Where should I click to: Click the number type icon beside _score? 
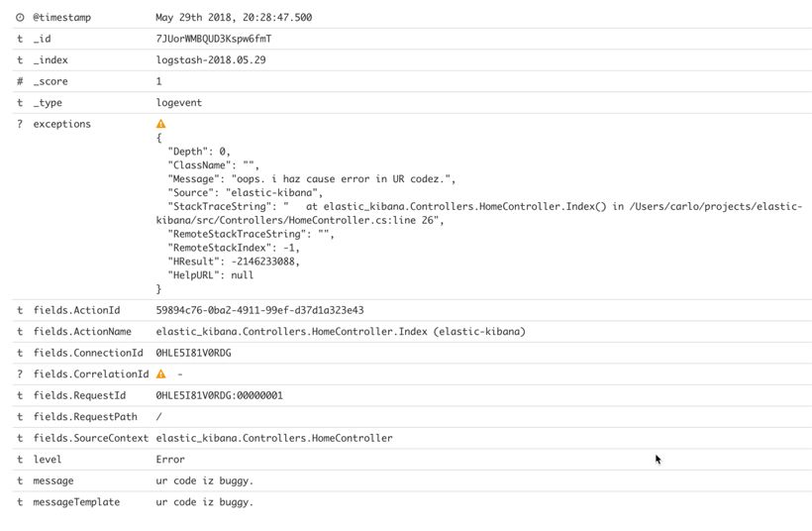point(20,81)
